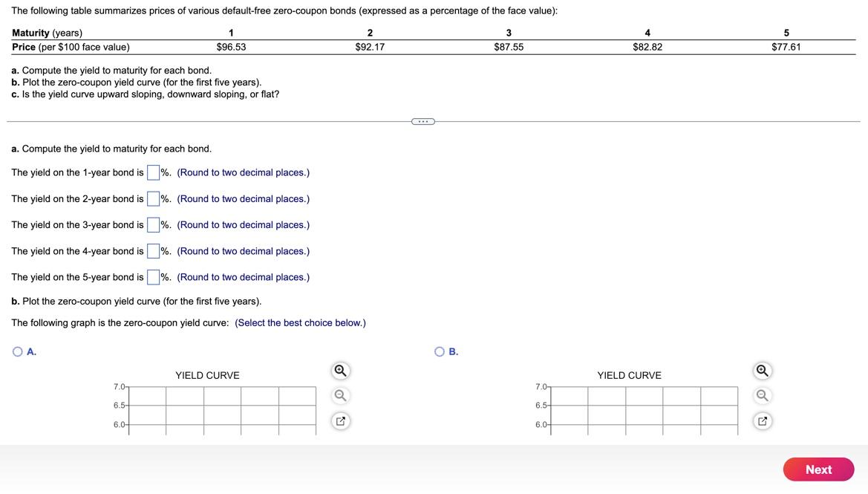Select answer choice B for the yield curve
This screenshot has height=494, width=868.
tap(438, 350)
